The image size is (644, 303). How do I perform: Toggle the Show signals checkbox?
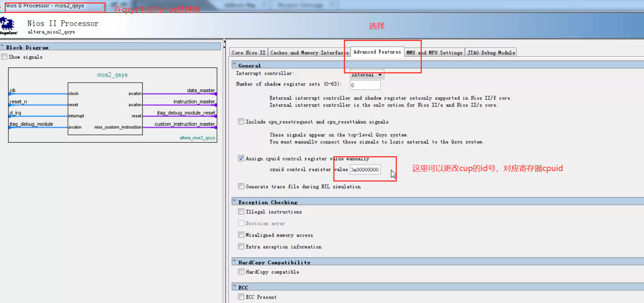click(x=4, y=57)
